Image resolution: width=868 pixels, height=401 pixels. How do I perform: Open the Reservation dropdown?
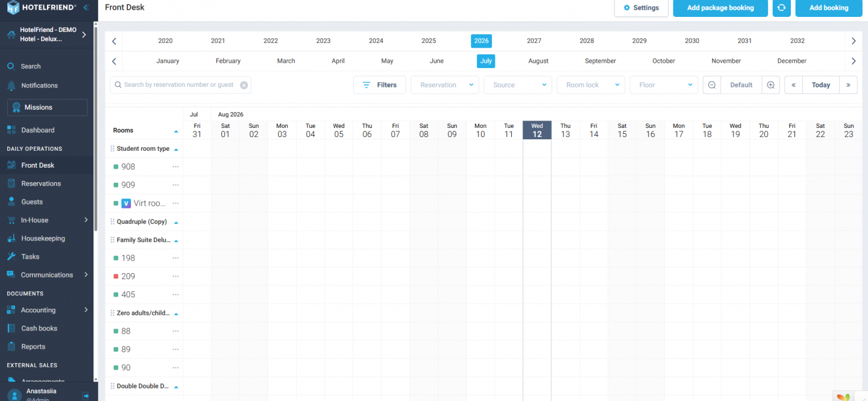[x=445, y=85]
